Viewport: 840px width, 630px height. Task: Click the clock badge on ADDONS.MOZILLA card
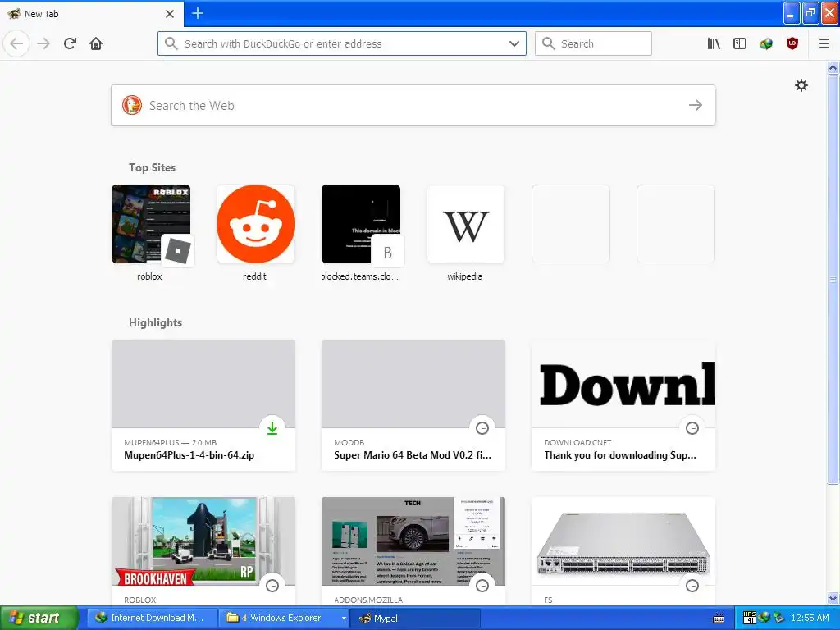point(482,585)
